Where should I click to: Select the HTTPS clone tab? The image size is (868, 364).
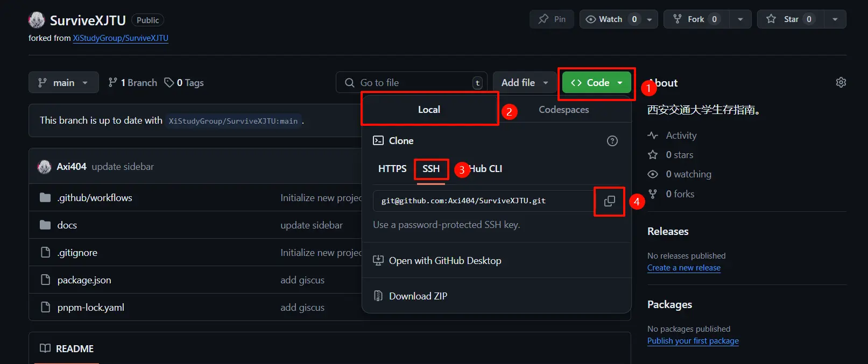(392, 169)
